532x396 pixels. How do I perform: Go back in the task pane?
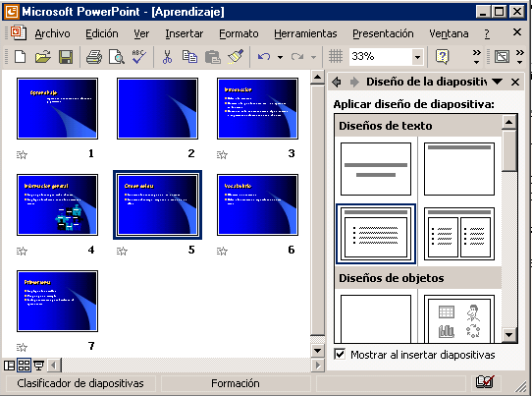point(337,82)
